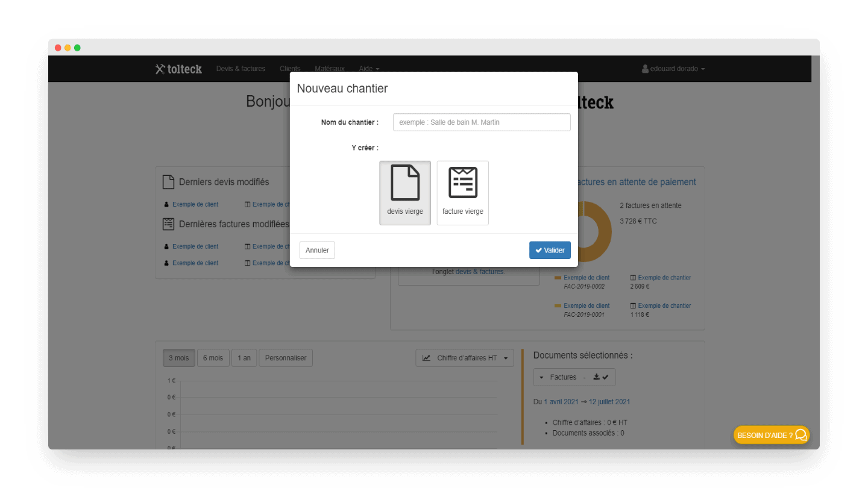
Task: Choose the Personnaliser period option
Action: tap(286, 358)
